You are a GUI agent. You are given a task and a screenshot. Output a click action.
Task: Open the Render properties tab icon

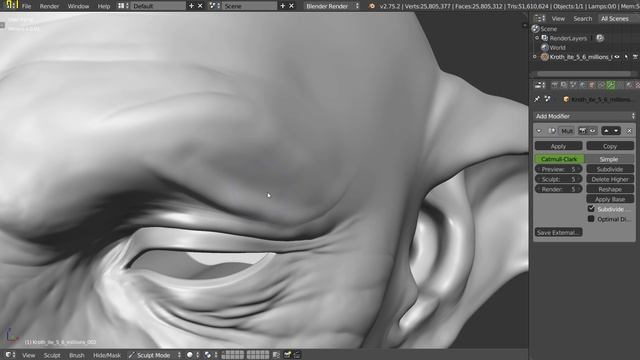click(554, 85)
